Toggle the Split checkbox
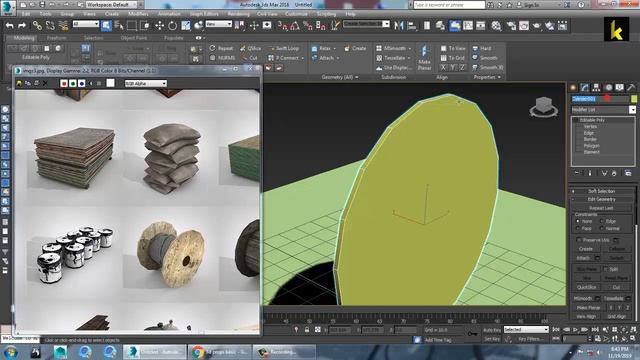 pos(605,269)
